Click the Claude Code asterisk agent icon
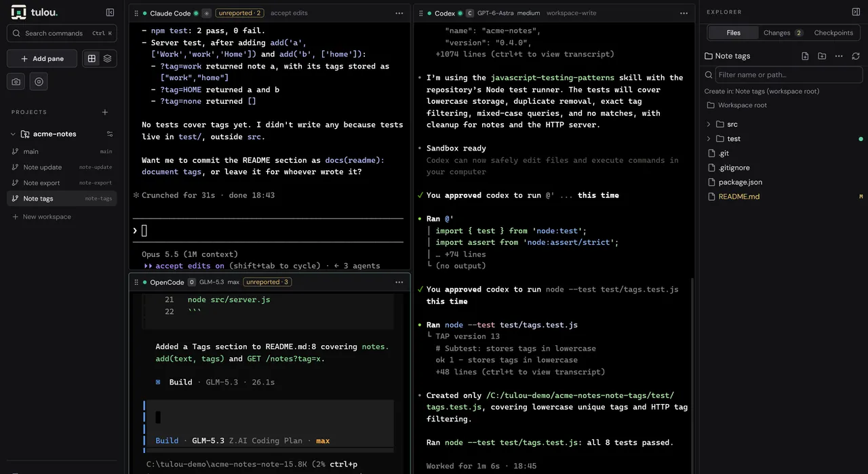868x474 pixels. tap(206, 13)
